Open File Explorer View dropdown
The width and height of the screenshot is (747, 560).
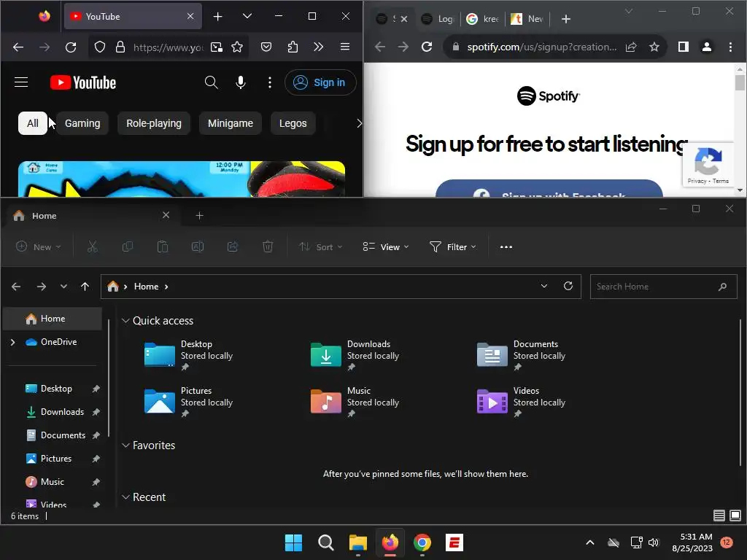(386, 246)
